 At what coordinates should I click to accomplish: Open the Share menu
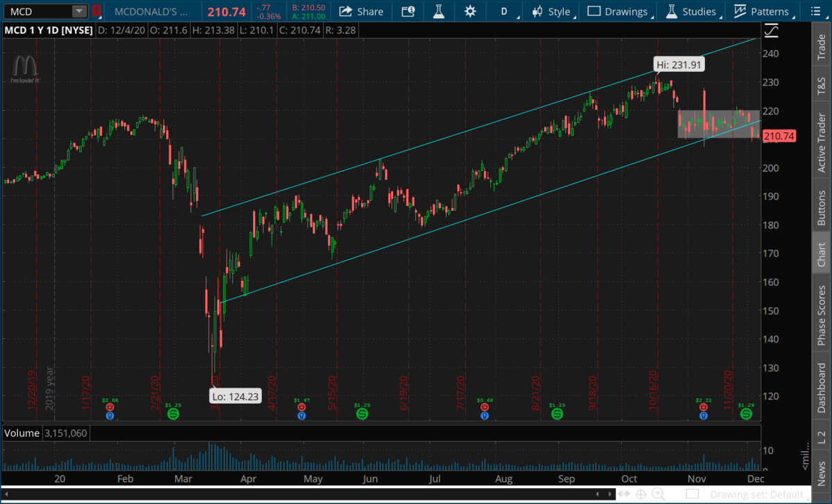pos(361,12)
